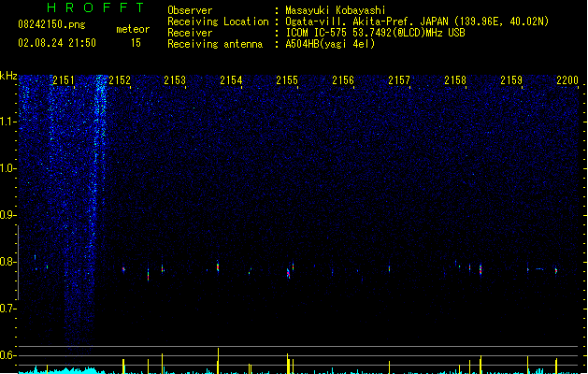Image resolution: width=588 pixels, height=374 pixels.
Task: Click the 'Receiving Location' label
Action: [218, 22]
